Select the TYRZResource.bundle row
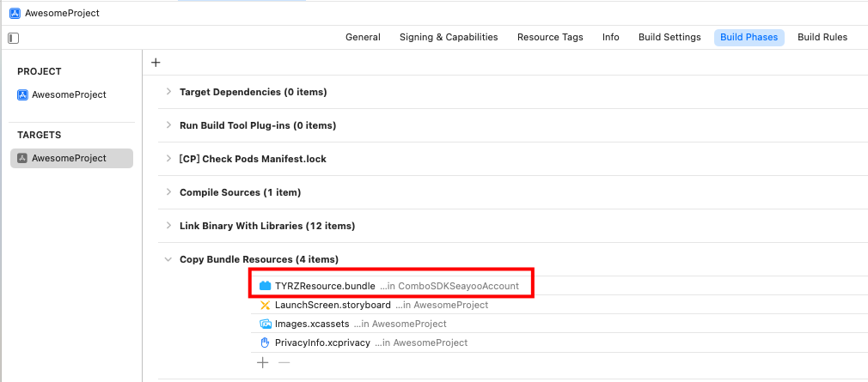This screenshot has height=382, width=868. point(559,287)
